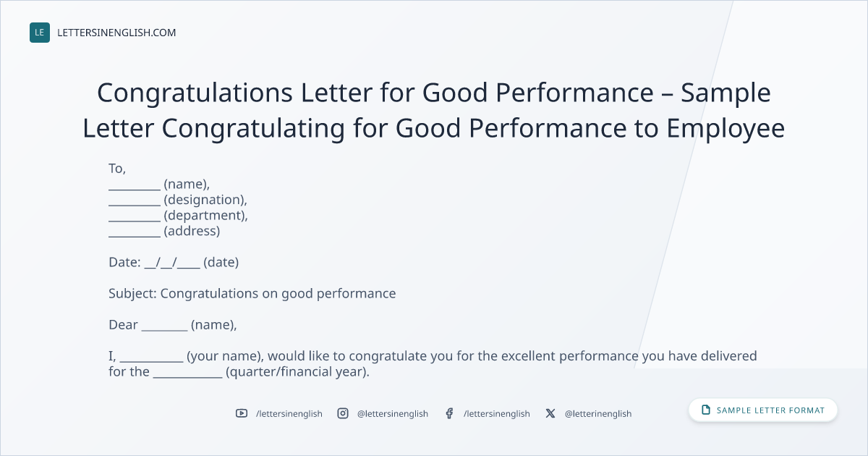Screen dimensions: 868x456
Task: Click the X (Twitter) icon
Action: [x=550, y=413]
